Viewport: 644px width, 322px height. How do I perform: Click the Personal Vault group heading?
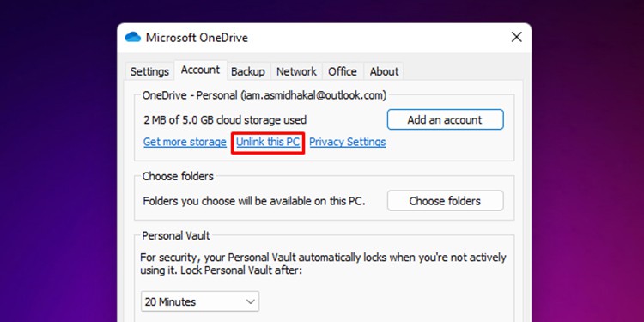(x=176, y=236)
